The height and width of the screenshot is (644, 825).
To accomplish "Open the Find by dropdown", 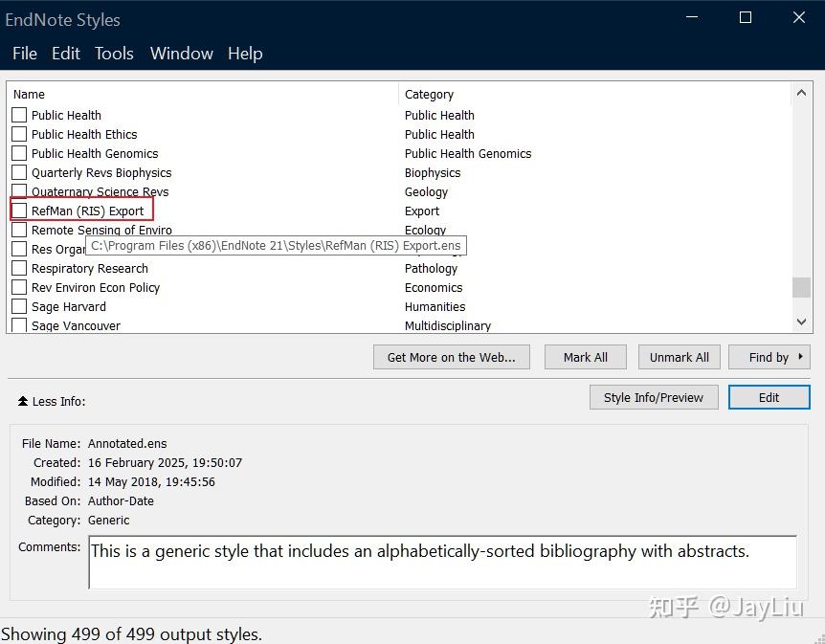I will [769, 357].
